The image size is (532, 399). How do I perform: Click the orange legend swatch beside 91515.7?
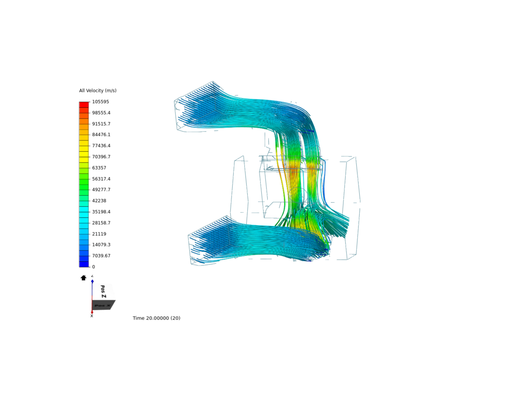84,124
